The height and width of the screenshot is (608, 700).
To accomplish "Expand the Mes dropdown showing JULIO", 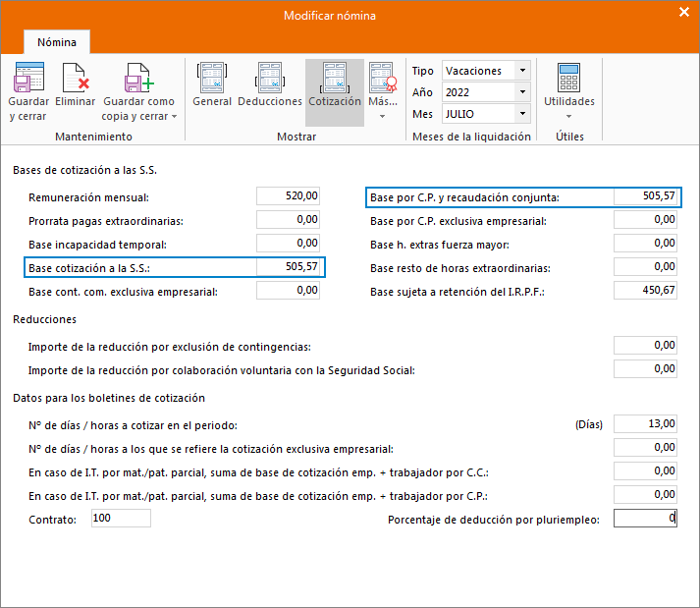I will tap(521, 114).
